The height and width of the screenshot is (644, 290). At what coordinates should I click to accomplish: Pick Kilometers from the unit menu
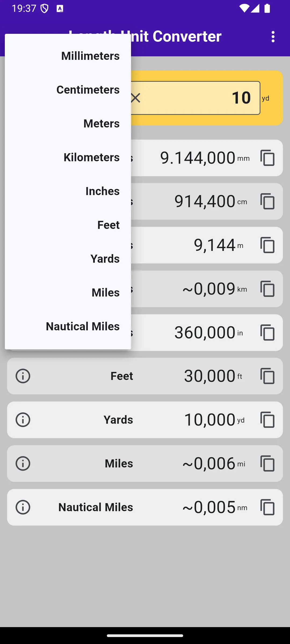(x=68, y=157)
